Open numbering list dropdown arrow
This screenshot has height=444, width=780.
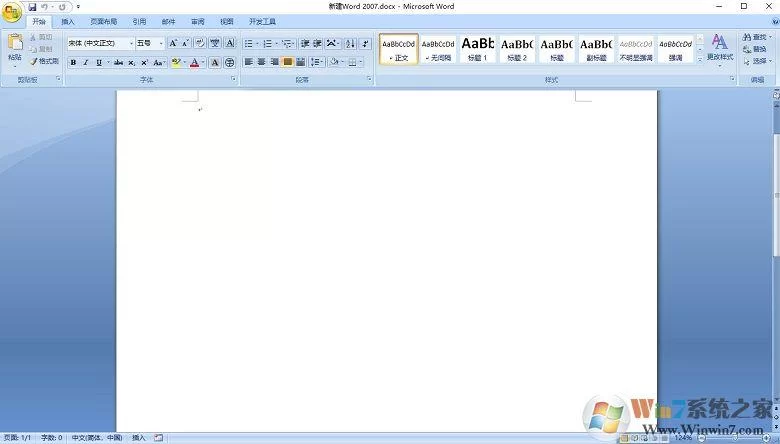[276, 44]
